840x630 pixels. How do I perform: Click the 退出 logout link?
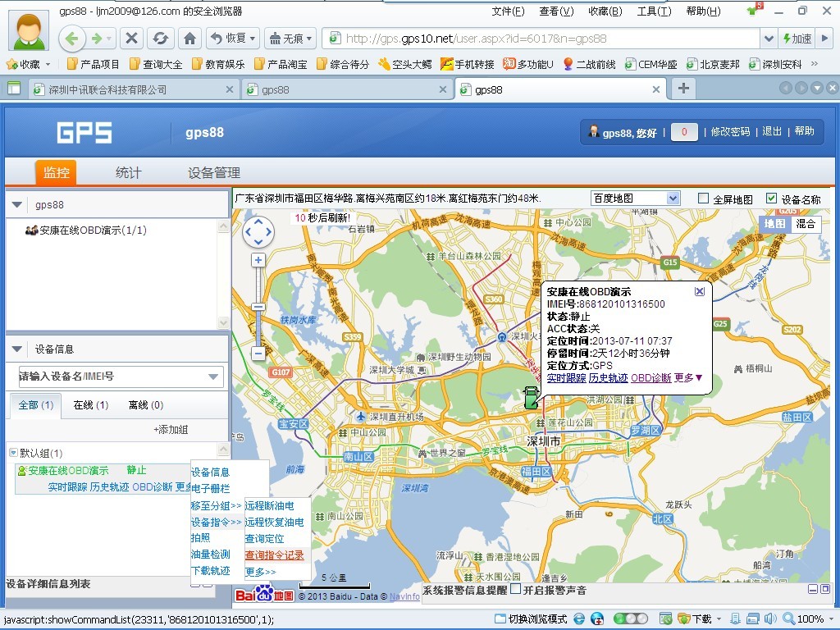point(772,131)
